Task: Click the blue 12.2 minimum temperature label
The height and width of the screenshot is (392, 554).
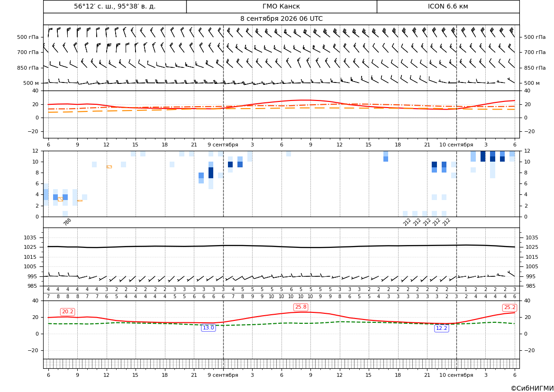Action: pyautogui.click(x=441, y=328)
